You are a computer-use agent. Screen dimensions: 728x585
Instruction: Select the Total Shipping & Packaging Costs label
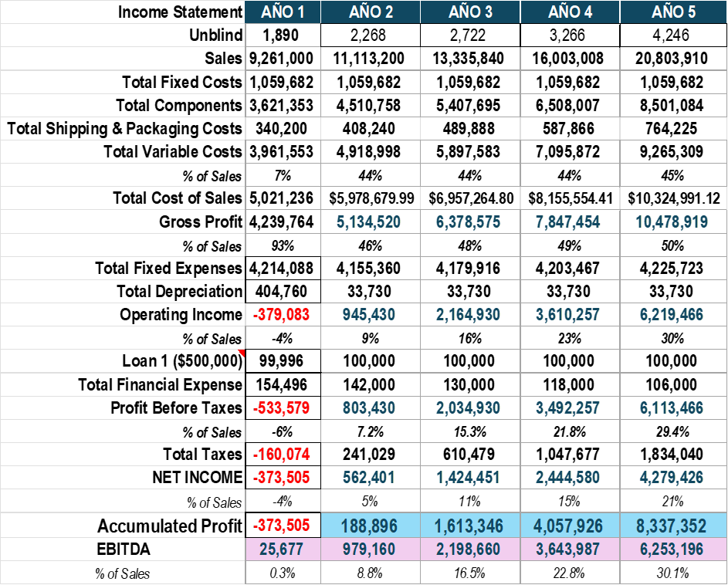(x=124, y=129)
